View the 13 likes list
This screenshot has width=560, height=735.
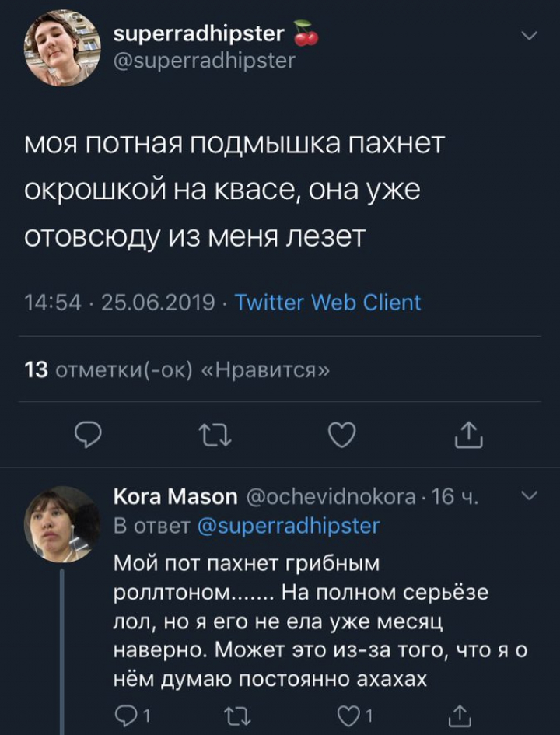[x=177, y=370]
